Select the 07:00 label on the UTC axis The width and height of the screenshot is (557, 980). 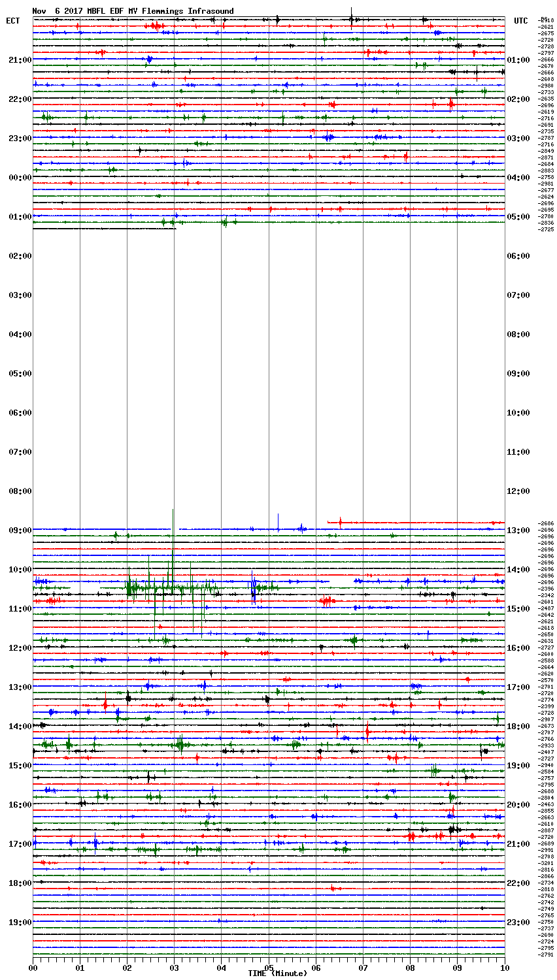pos(518,295)
